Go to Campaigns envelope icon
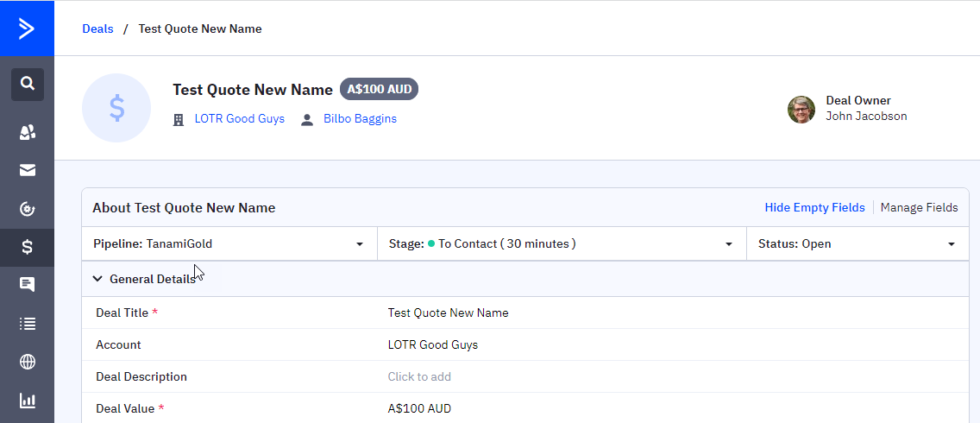Viewport: 980px width, 423px height. 28,170
